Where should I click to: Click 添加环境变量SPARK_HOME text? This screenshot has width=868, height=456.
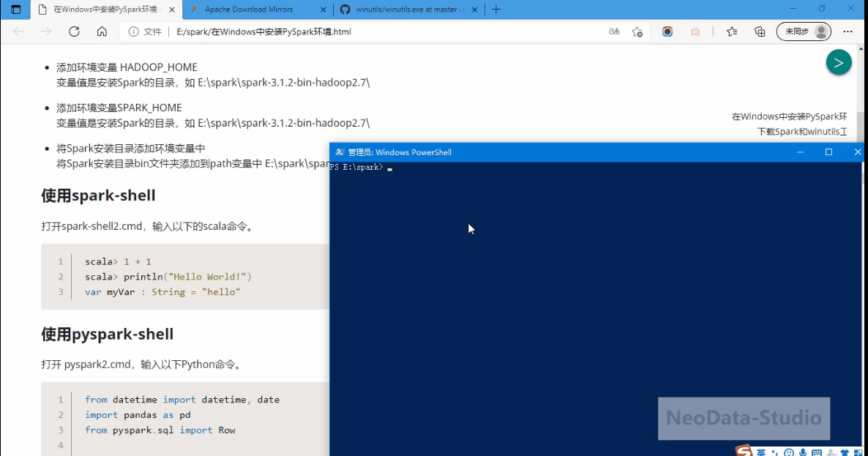coord(119,108)
